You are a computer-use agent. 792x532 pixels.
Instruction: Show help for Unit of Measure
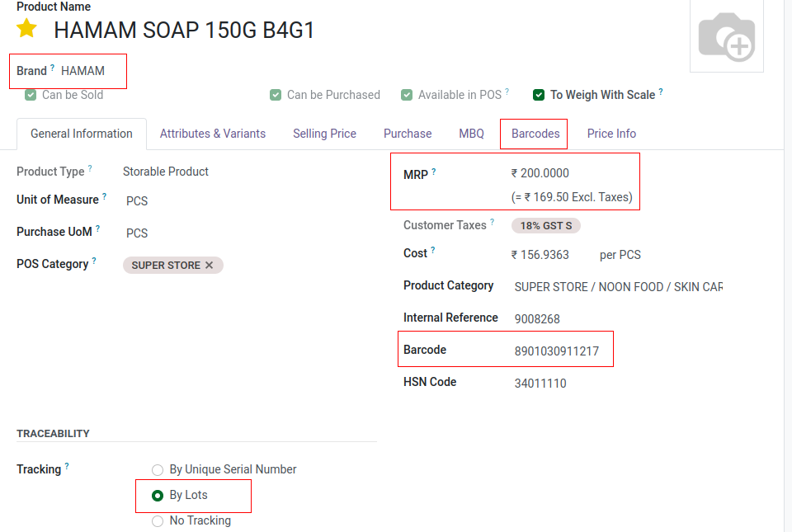pos(104,196)
